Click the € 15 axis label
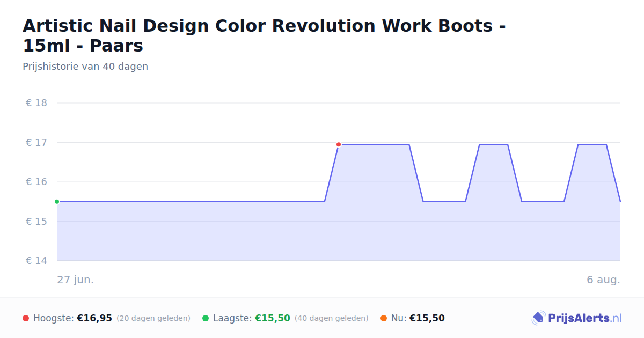The height and width of the screenshot is (338, 644). click(36, 222)
